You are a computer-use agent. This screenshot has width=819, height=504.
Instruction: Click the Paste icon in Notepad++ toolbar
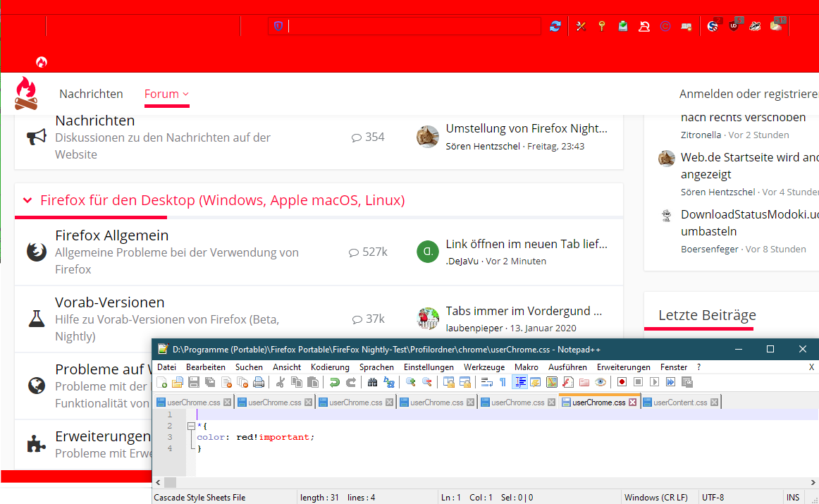[312, 382]
